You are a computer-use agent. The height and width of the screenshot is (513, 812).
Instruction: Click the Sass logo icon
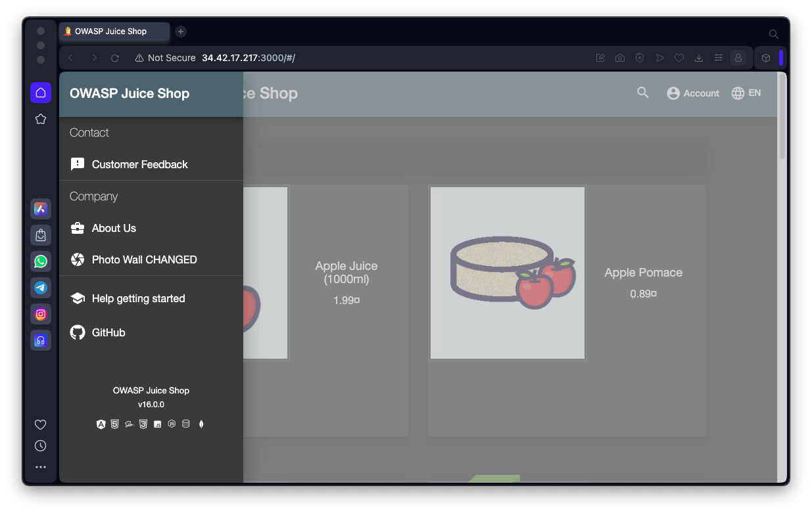click(x=130, y=424)
